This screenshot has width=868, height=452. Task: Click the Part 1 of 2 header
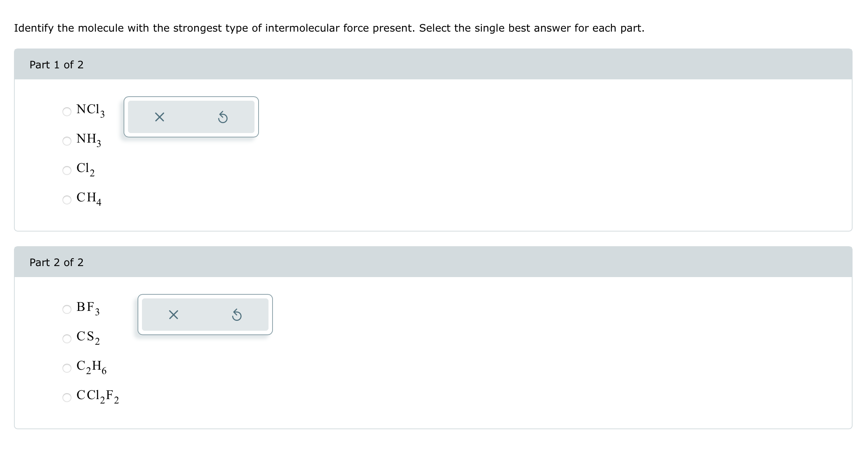coord(57,65)
